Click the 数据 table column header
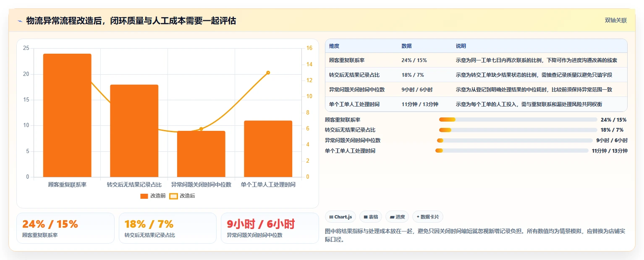The width and height of the screenshot is (644, 260). tap(406, 46)
